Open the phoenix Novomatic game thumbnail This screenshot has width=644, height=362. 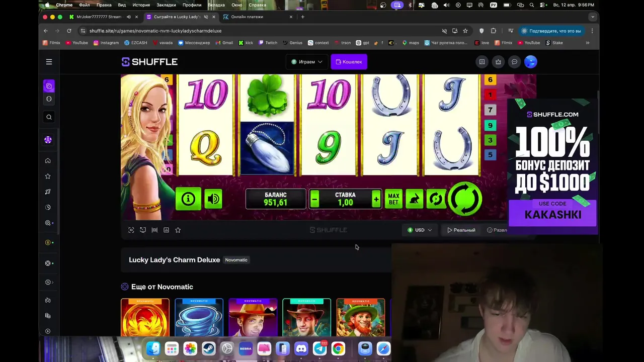coord(145,317)
